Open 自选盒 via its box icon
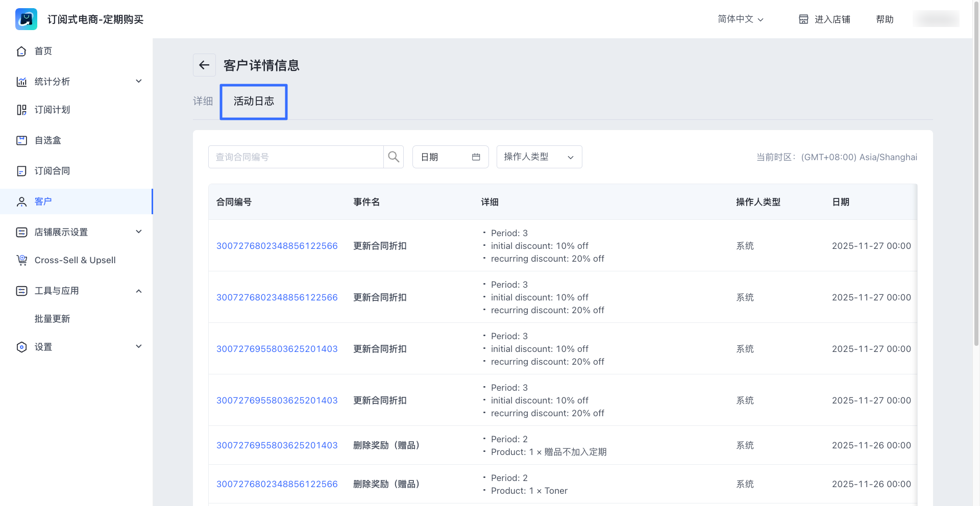Image resolution: width=980 pixels, height=506 pixels. pyautogui.click(x=21, y=140)
